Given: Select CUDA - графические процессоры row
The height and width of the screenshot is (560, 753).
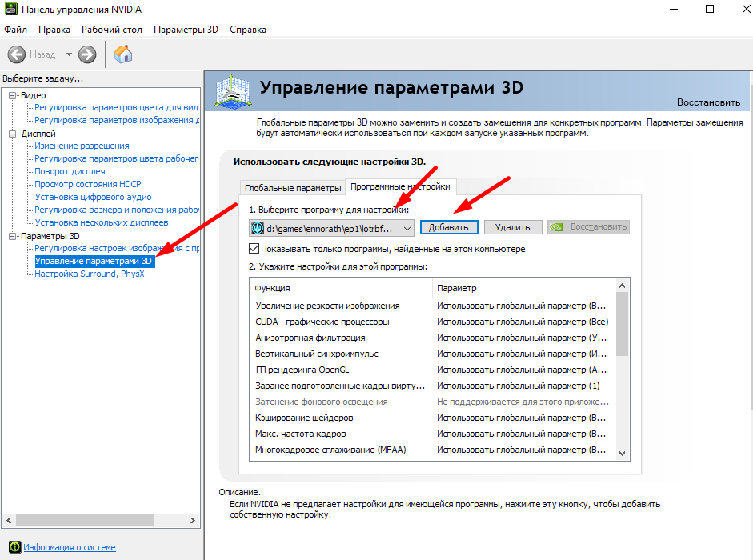Looking at the screenshot, I should tap(432, 322).
